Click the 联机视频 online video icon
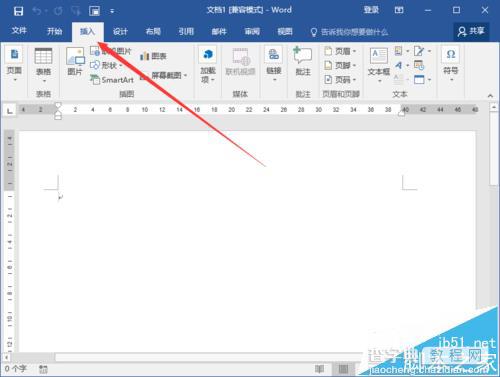The height and width of the screenshot is (377, 500). point(240,62)
